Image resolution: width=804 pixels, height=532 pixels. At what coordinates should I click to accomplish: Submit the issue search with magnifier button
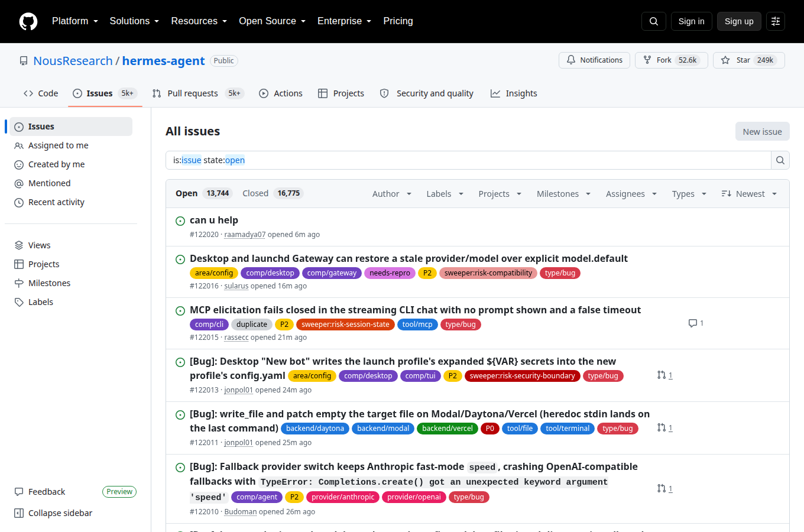(780, 160)
